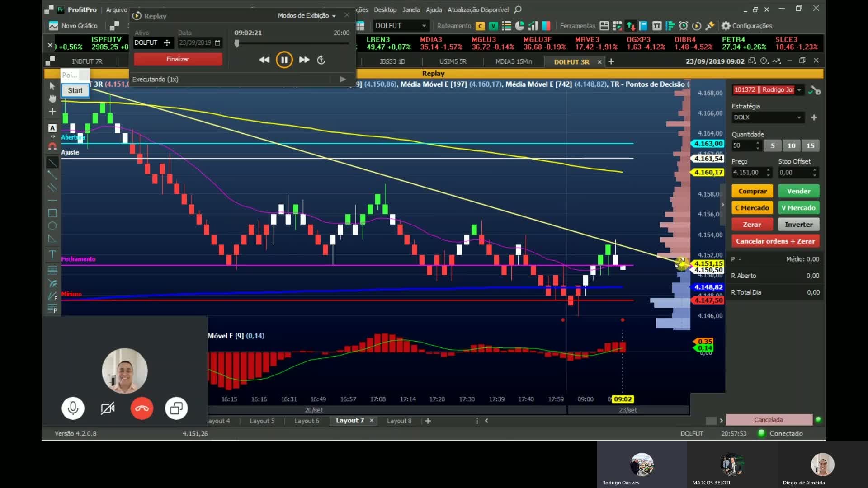
Task: Add a new chart tab
Action: tap(611, 61)
